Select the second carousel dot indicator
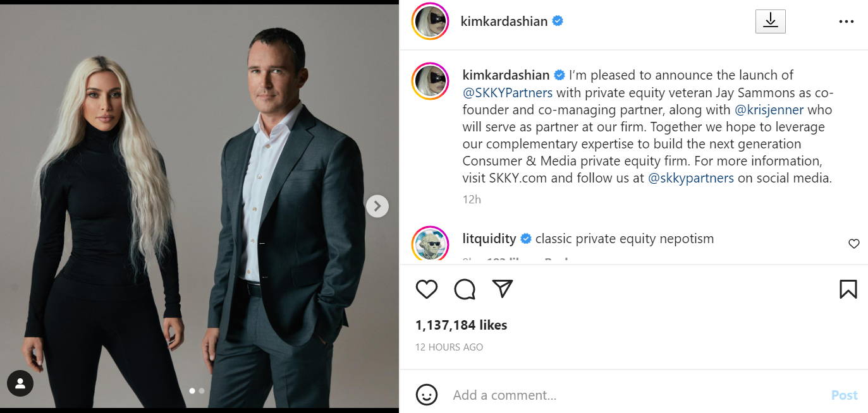Image resolution: width=868 pixels, height=413 pixels. pyautogui.click(x=202, y=391)
